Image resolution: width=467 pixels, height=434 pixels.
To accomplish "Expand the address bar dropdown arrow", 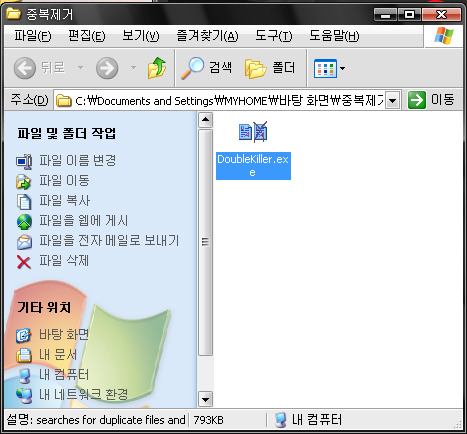I will point(393,100).
